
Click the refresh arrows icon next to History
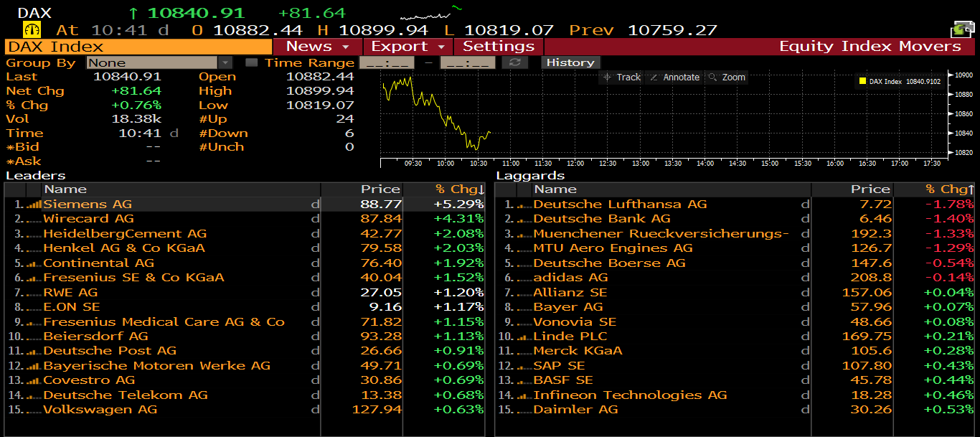coord(514,62)
